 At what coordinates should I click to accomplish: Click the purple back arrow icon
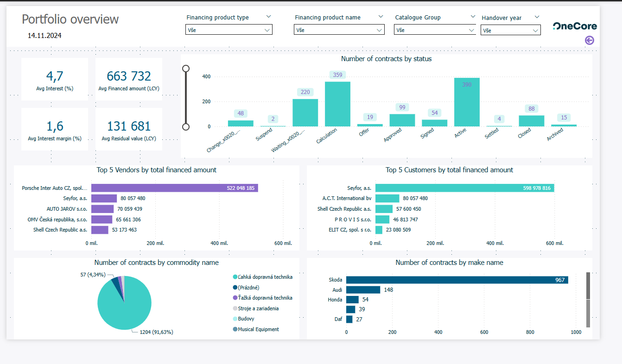[x=590, y=40]
